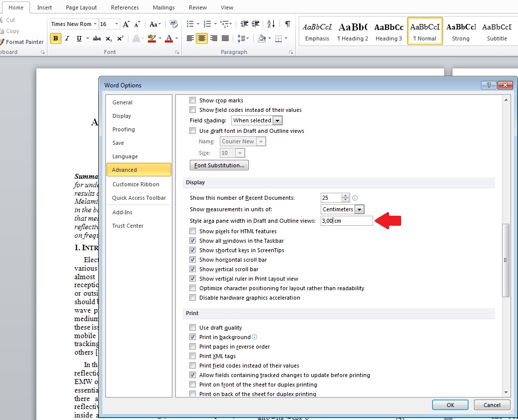
Task: Apply Heading 2 style
Action: 353,31
